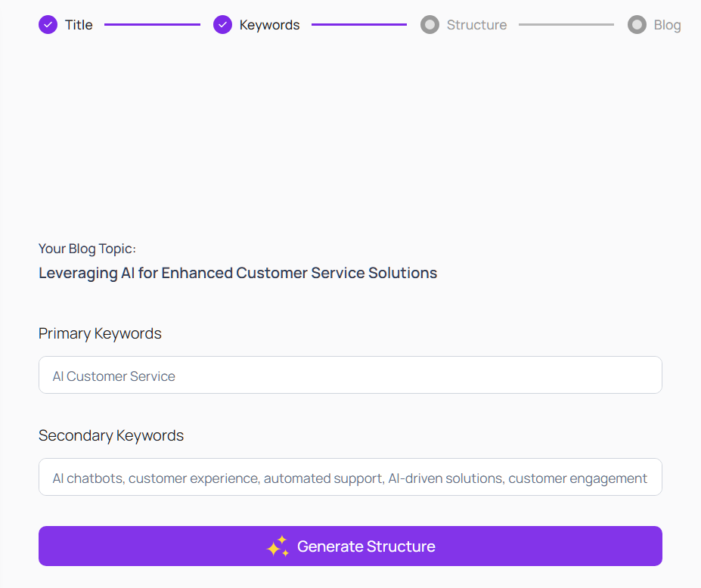Click the 'Your Blog Topic:' label
The height and width of the screenshot is (588, 701).
point(87,249)
